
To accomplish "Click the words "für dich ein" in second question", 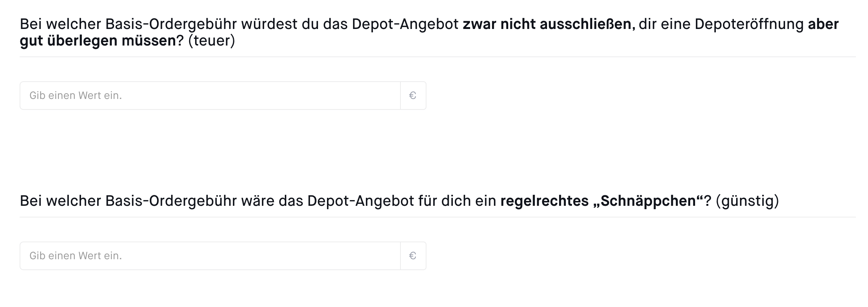I will [457, 201].
